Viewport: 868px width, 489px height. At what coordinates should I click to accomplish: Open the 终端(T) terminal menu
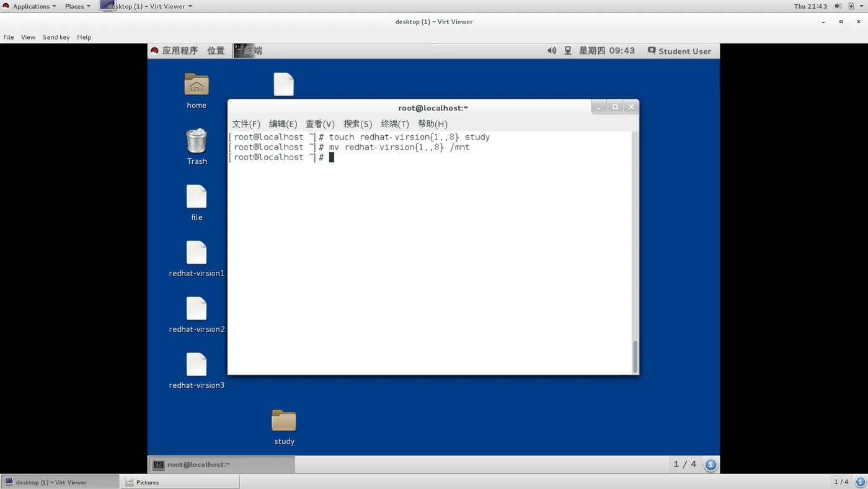point(395,123)
